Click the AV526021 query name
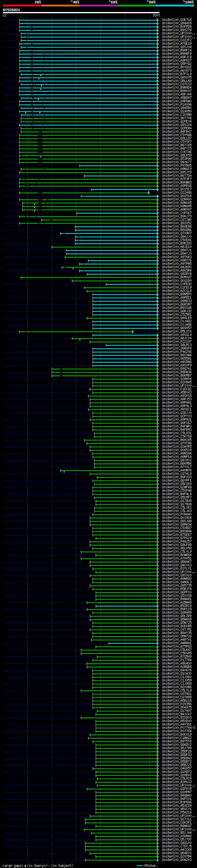Image resolution: width=197 pixels, height=868 pixels. [x=11, y=10]
